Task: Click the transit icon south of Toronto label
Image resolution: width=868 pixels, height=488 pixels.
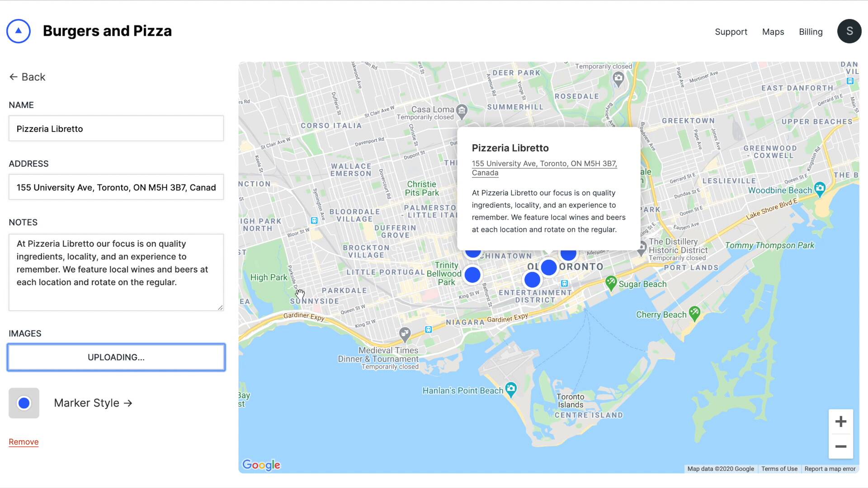Action: 564,283
